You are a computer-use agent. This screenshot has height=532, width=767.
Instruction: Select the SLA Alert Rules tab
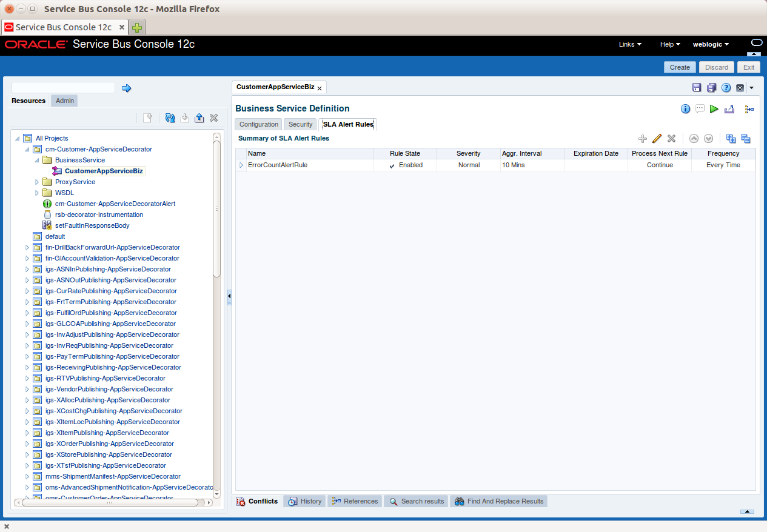(x=348, y=124)
